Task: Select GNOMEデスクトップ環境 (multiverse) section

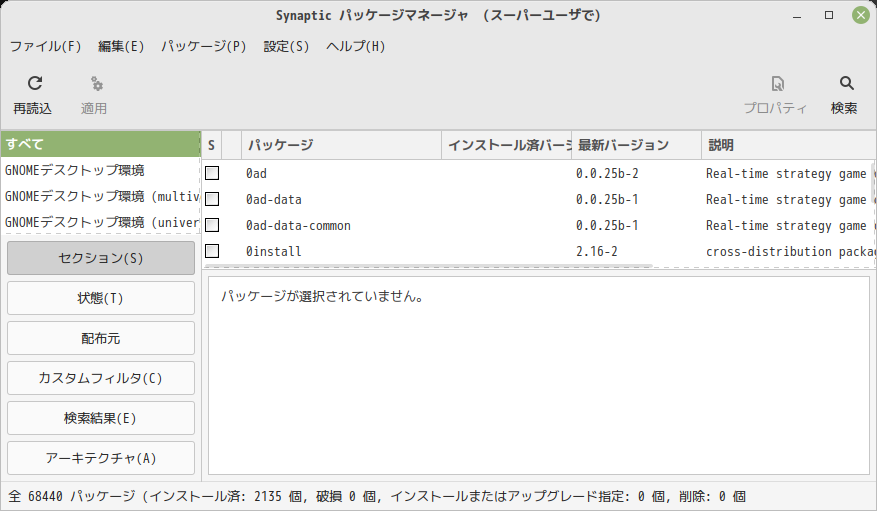Action: pyautogui.click(x=101, y=196)
